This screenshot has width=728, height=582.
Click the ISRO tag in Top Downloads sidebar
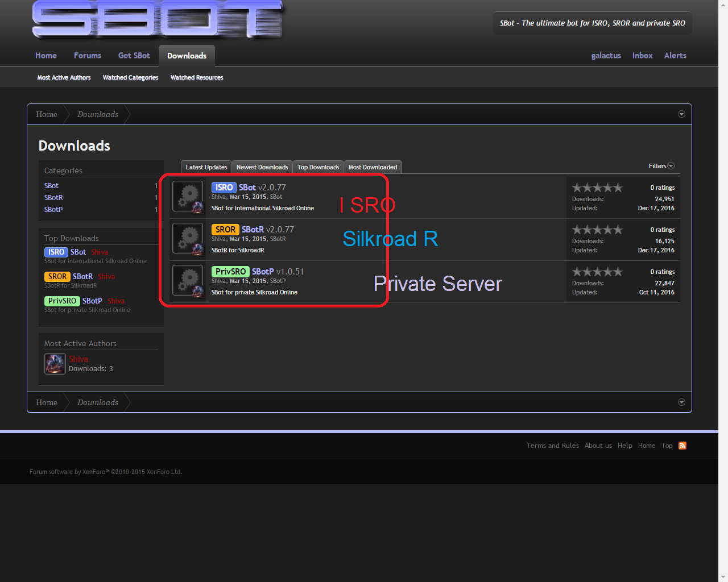point(56,252)
